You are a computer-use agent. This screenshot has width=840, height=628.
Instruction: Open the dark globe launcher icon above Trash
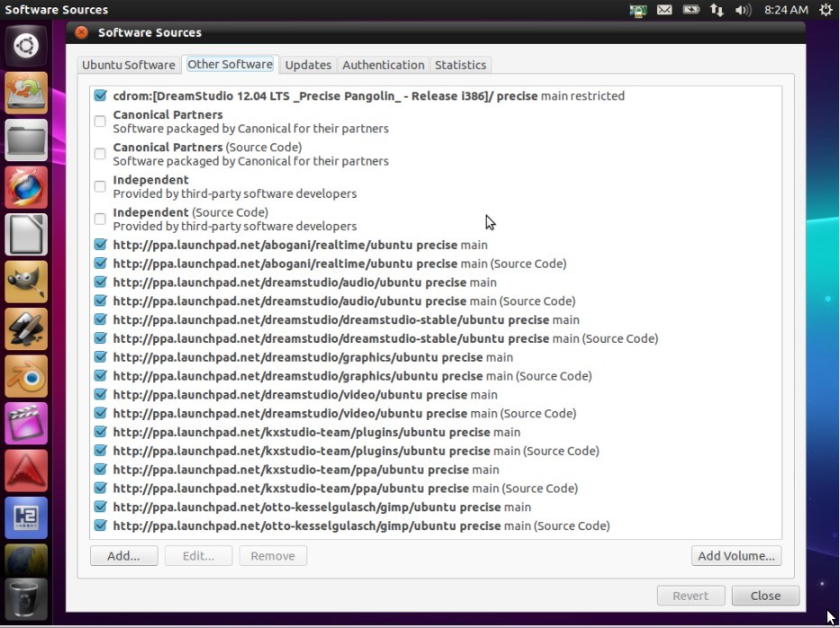26,560
